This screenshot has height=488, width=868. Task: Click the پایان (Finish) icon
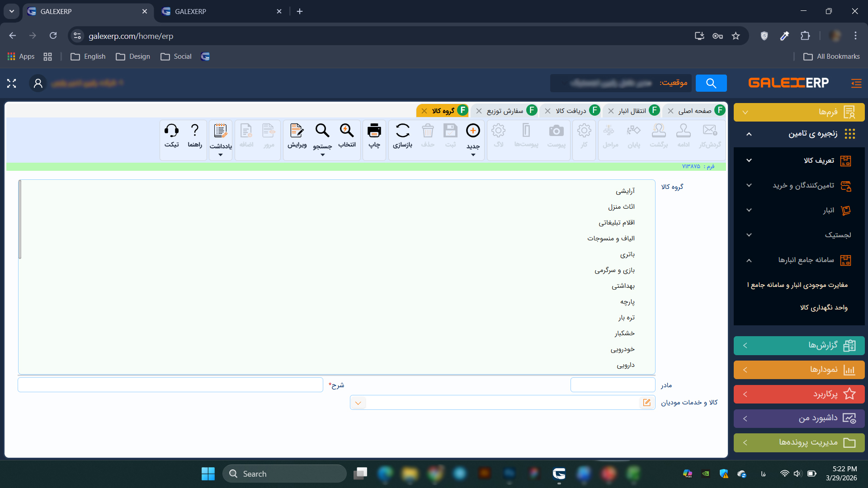pos(634,131)
